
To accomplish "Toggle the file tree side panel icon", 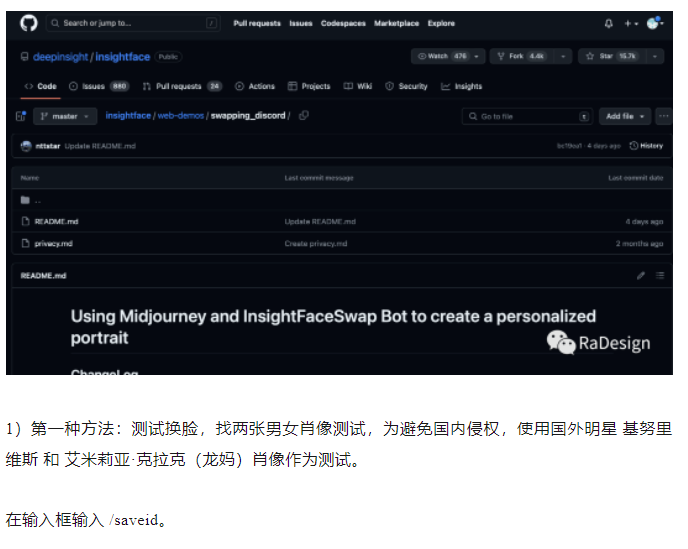I will click(x=21, y=116).
